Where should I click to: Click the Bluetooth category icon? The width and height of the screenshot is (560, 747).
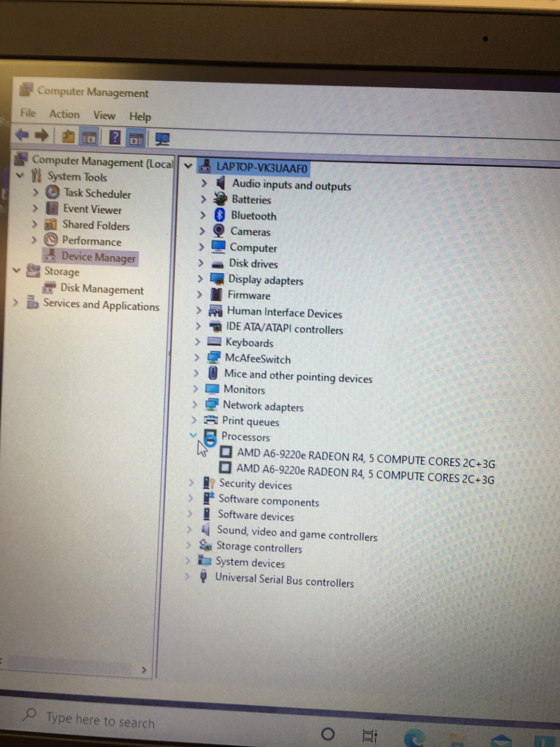[220, 215]
